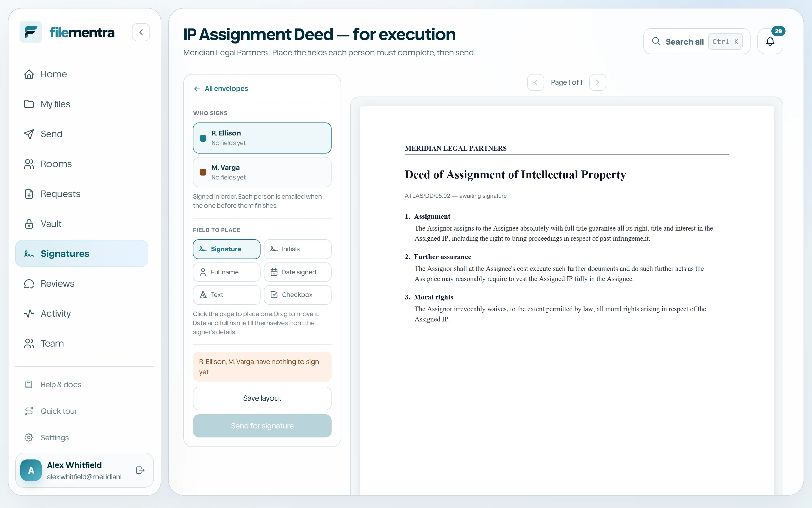Click the Activity pulse icon
The height and width of the screenshot is (508, 812).
[29, 314]
